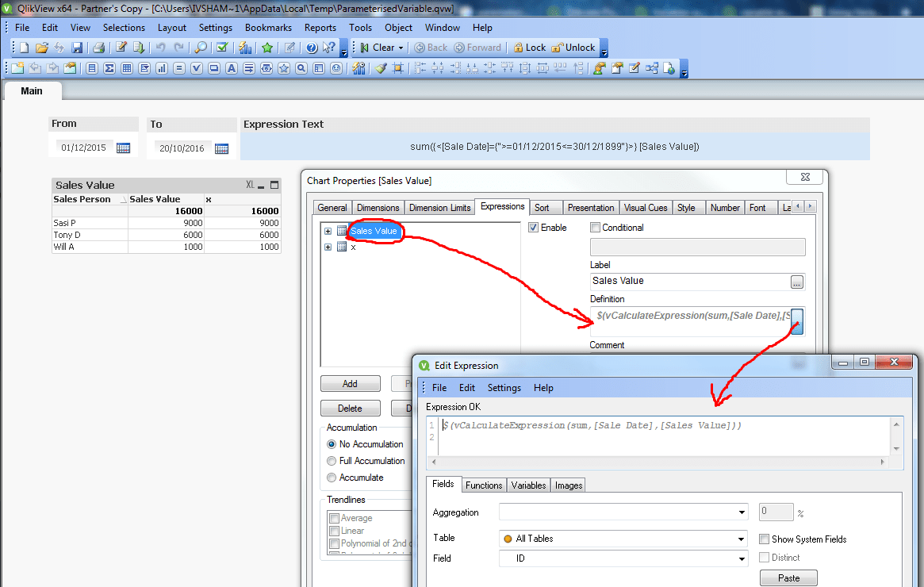The height and width of the screenshot is (587, 924).
Task: Click the Lock selections button
Action: coord(529,48)
